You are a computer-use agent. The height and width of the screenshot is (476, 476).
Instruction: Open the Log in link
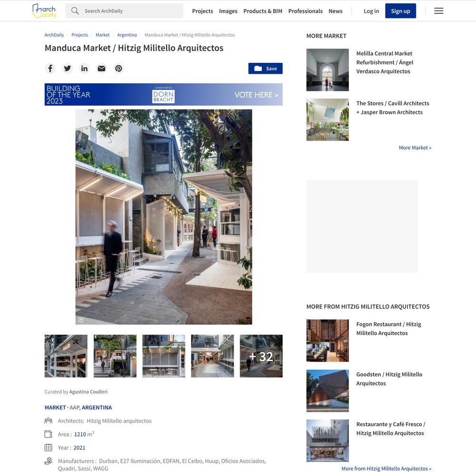pos(371,11)
